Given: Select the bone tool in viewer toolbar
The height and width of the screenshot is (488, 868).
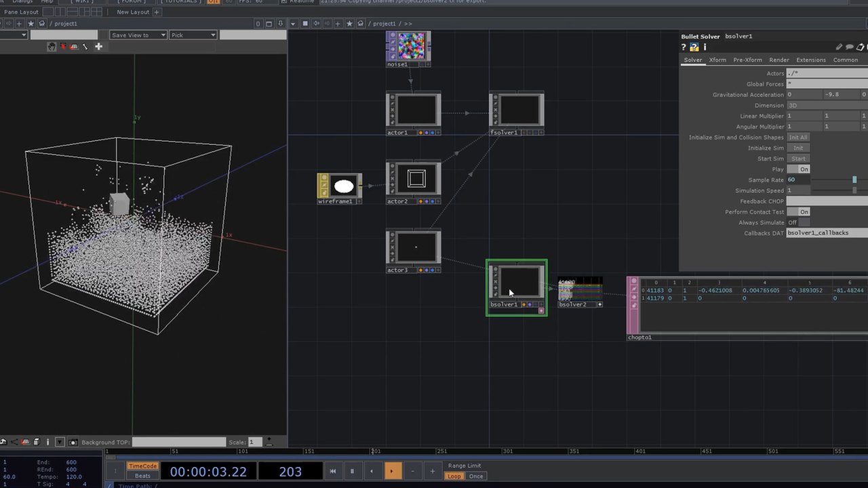Looking at the screenshot, I should click(x=85, y=47).
